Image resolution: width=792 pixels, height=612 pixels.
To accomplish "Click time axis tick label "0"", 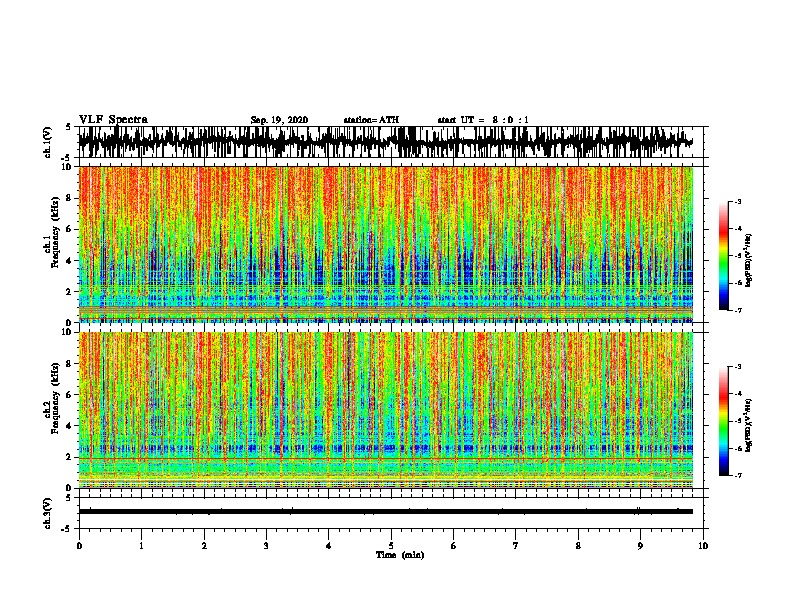I will tap(79, 546).
